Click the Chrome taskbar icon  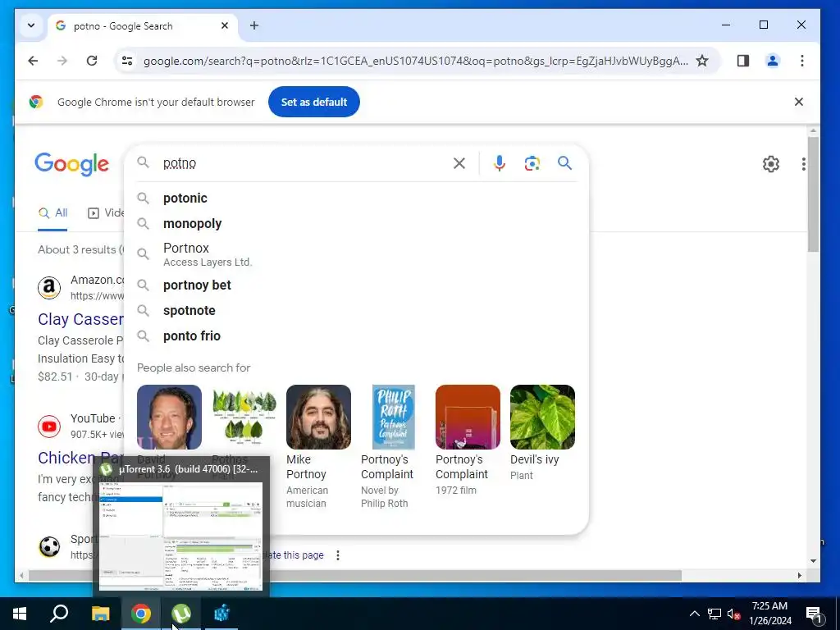[x=141, y=614]
